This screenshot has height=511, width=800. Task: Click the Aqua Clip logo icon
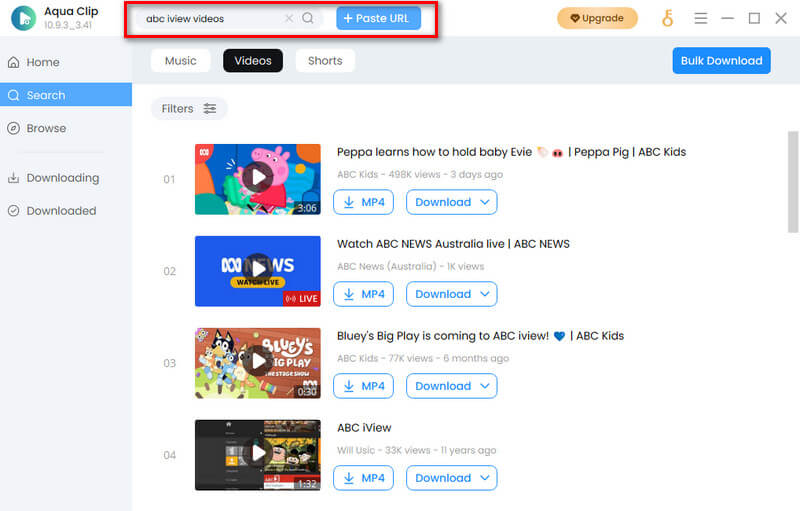(23, 18)
